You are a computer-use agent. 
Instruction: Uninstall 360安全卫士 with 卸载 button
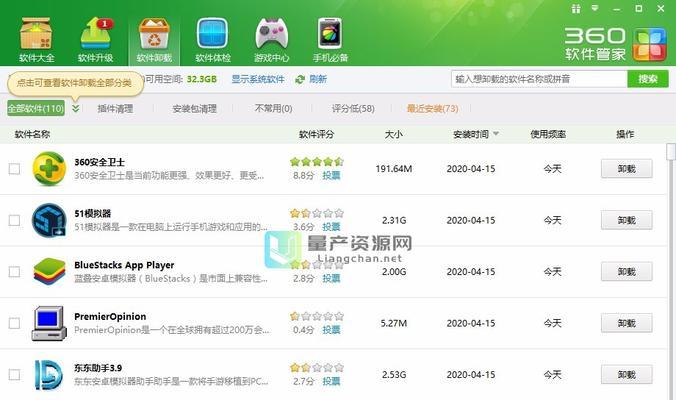626,169
